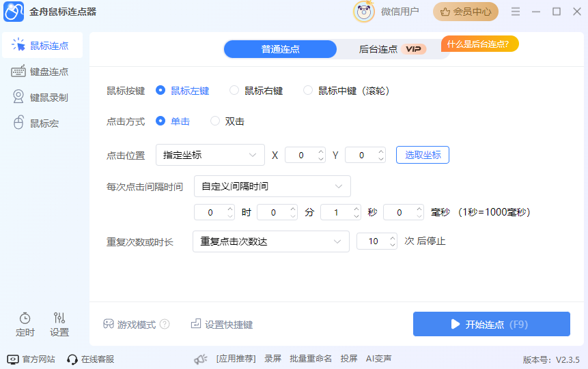Open the 录屏 screen recorder recommendation
This screenshot has width=588, height=369.
tap(272, 359)
